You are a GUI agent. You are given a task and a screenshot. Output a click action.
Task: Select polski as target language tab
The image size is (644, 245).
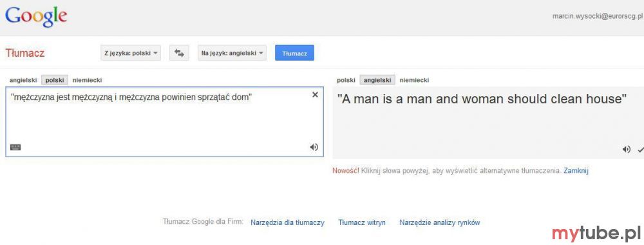coord(346,80)
